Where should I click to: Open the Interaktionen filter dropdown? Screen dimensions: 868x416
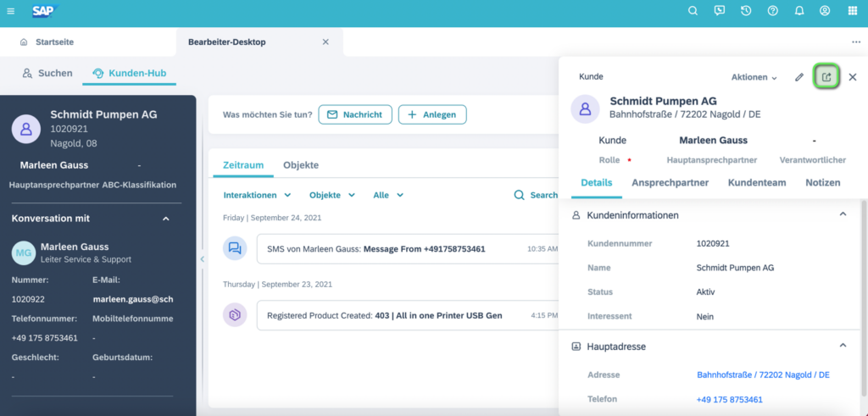click(257, 195)
